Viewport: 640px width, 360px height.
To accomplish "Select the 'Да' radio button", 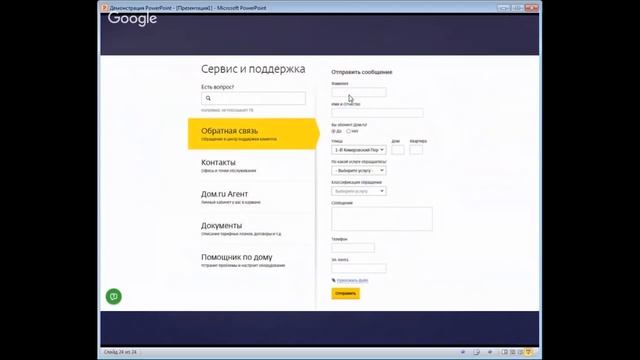I will coord(333,131).
